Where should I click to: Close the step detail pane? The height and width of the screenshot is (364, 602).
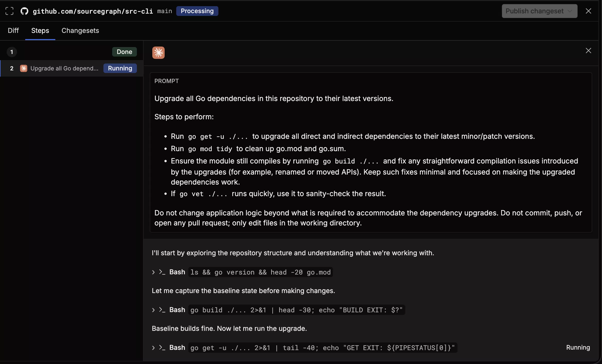pos(588,51)
